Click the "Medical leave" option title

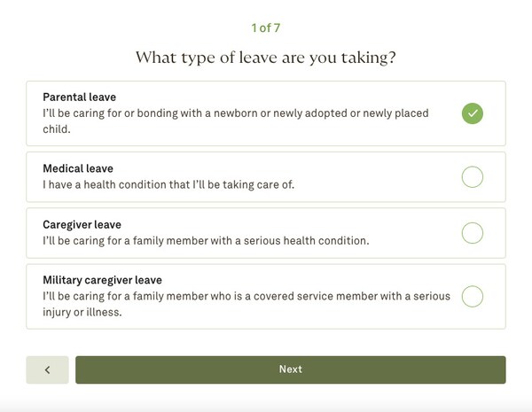(x=78, y=168)
